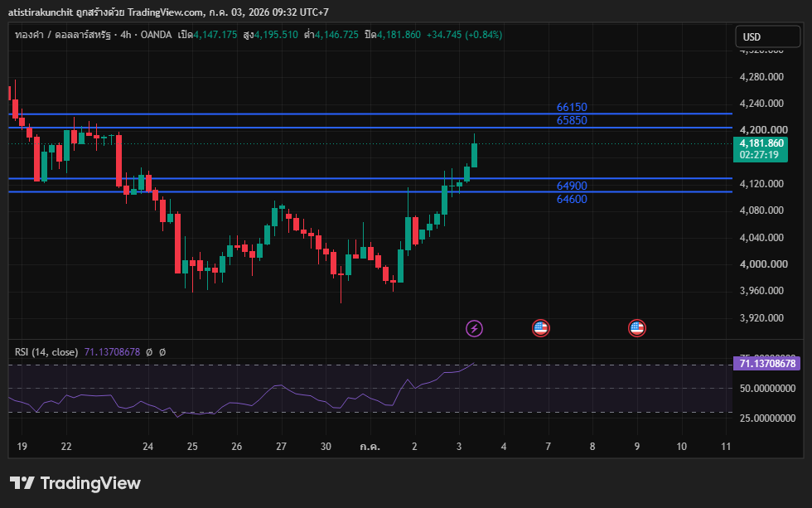Click the 4,240.000 price axis label
The width and height of the screenshot is (812, 508).
[761, 104]
